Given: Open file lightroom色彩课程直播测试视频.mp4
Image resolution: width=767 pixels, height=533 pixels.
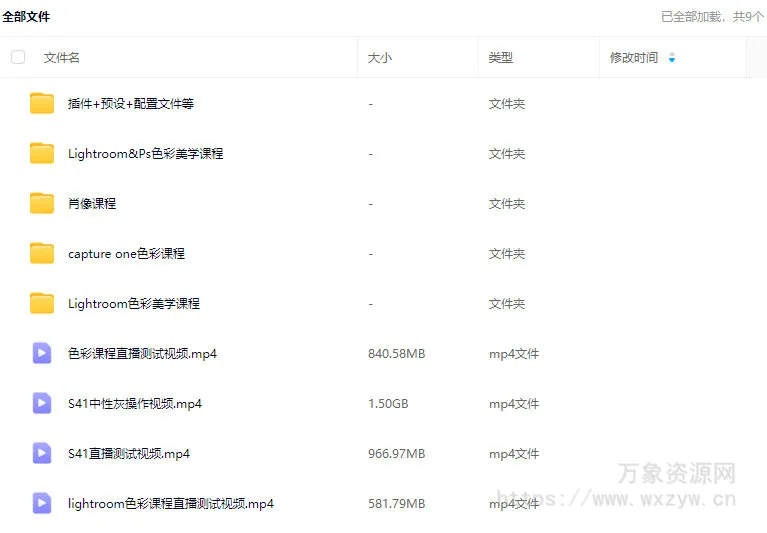Looking at the screenshot, I should pos(171,504).
